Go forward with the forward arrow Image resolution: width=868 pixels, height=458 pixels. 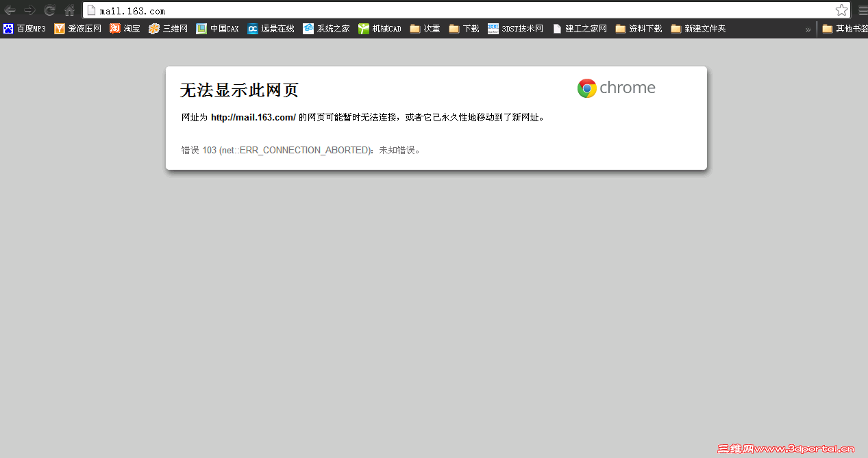click(x=29, y=10)
